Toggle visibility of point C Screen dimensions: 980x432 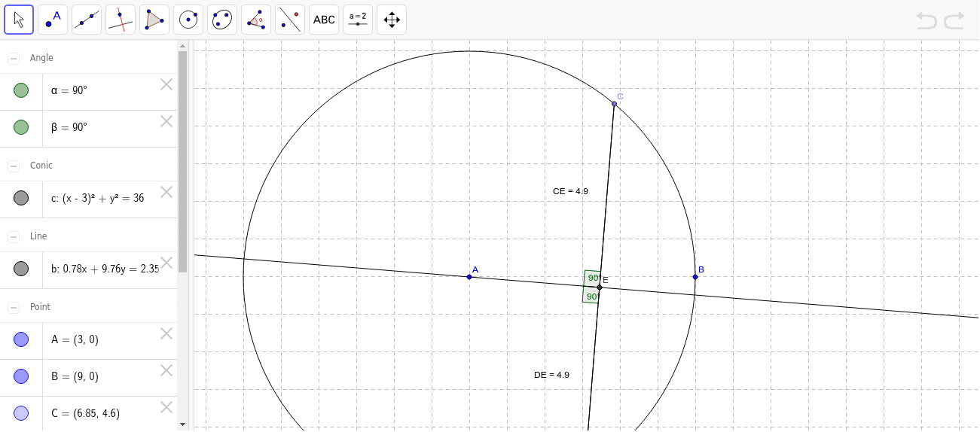[x=21, y=413]
